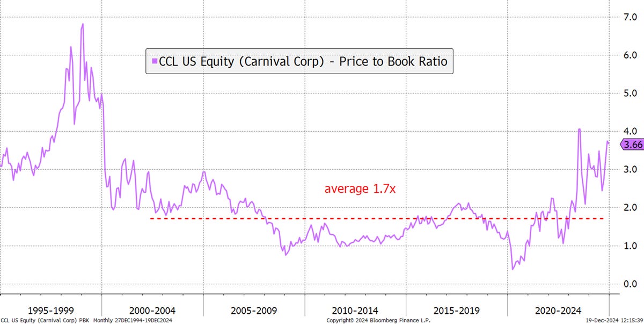The width and height of the screenshot is (644, 324).
Task: Select the 2000-2004 x-axis label
Action: (x=152, y=311)
